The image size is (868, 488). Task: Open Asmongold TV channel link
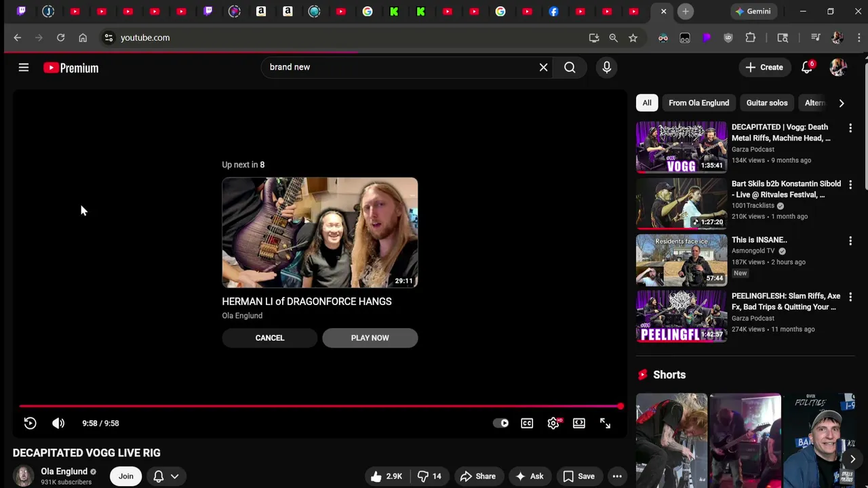pyautogui.click(x=753, y=251)
